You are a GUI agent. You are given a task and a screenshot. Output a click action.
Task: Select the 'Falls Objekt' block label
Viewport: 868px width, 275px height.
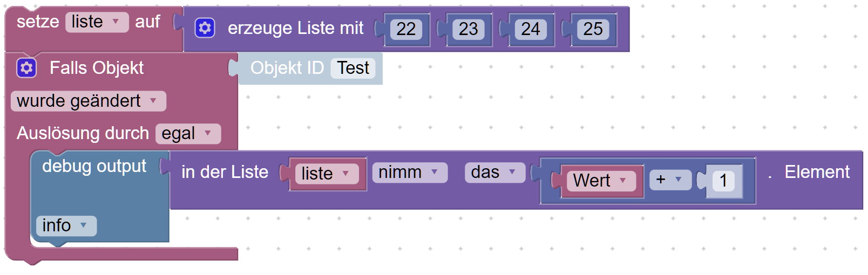96,68
